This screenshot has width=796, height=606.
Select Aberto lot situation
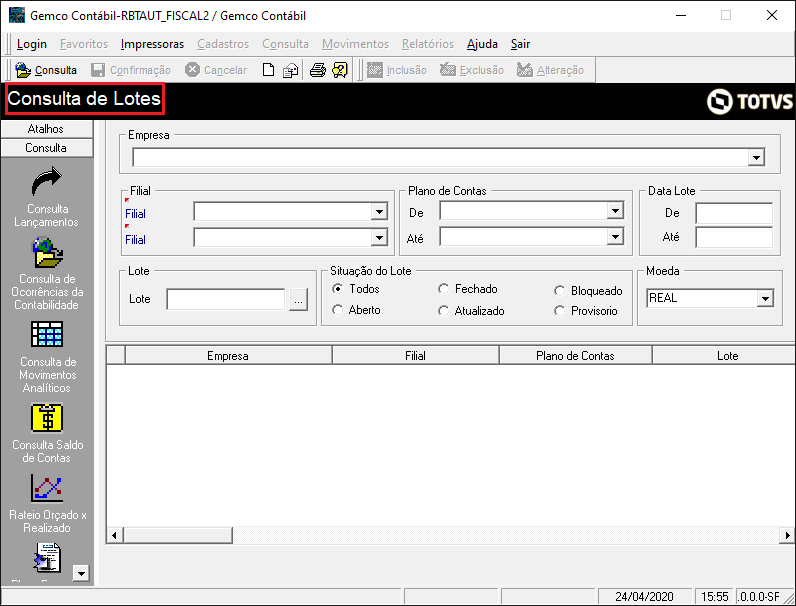click(x=337, y=310)
